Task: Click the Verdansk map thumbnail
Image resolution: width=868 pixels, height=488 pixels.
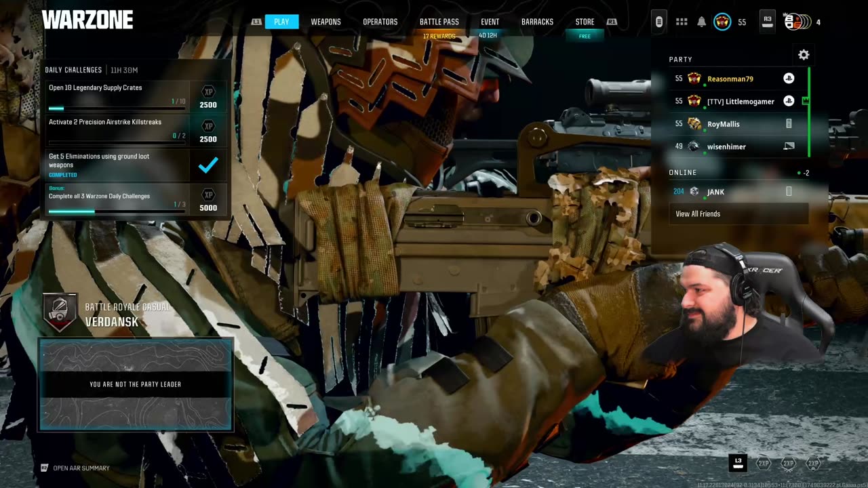Action: pos(136,384)
